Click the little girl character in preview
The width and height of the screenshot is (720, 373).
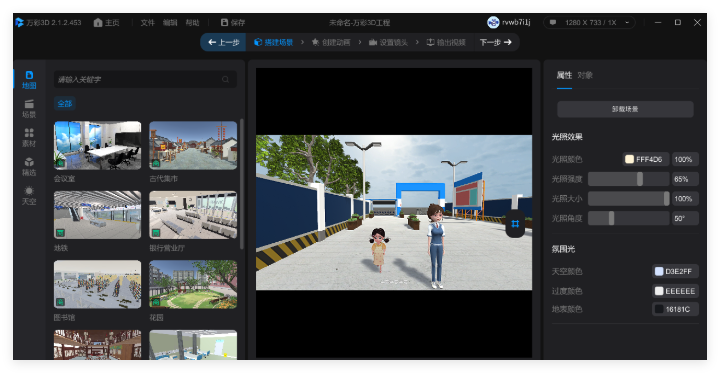(379, 249)
